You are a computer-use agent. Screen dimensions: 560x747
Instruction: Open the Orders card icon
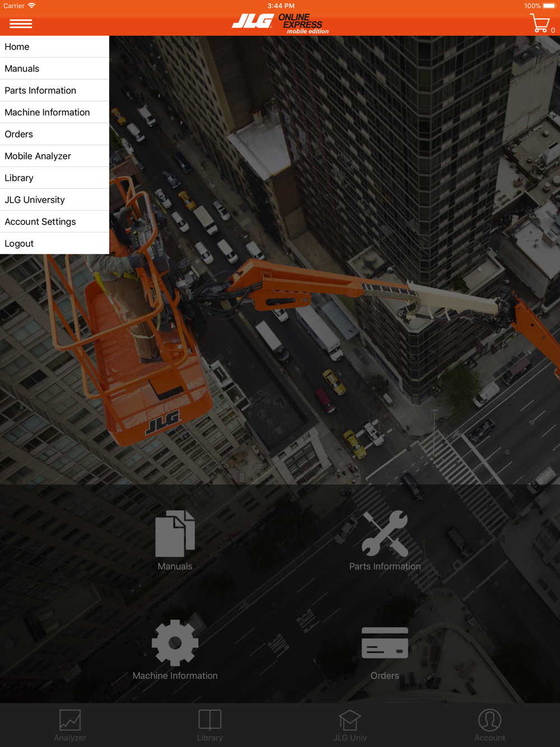click(385, 642)
